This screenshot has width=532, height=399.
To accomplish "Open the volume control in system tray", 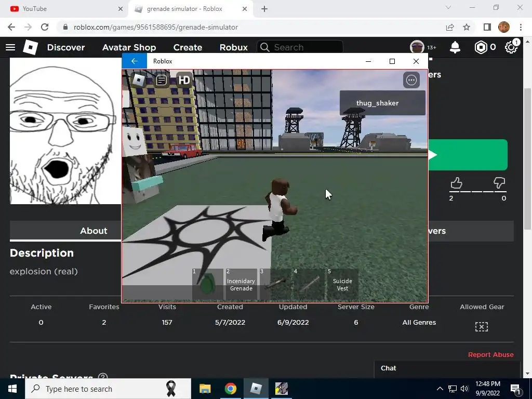I will (x=464, y=389).
